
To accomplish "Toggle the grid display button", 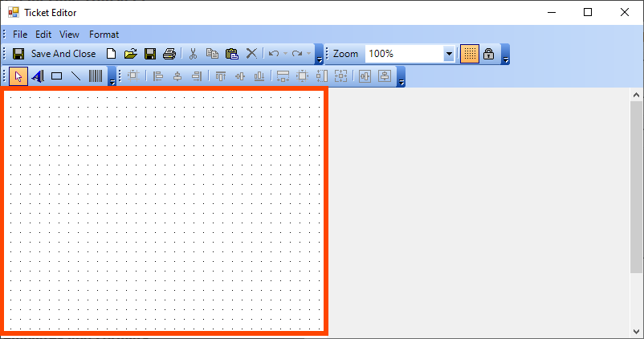I will click(469, 54).
